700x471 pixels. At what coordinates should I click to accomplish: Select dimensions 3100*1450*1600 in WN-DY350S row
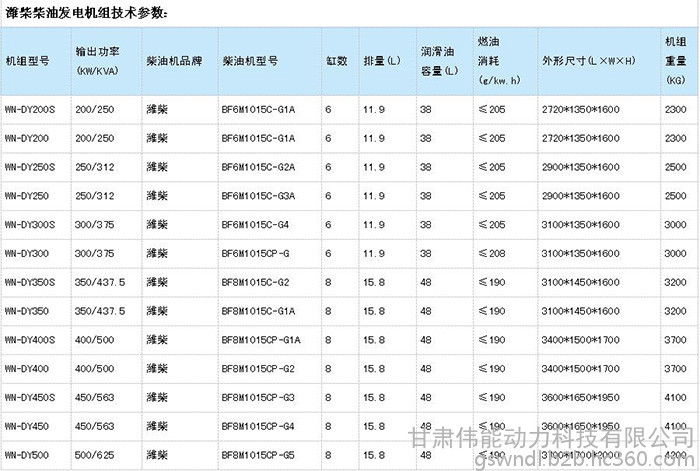(581, 282)
